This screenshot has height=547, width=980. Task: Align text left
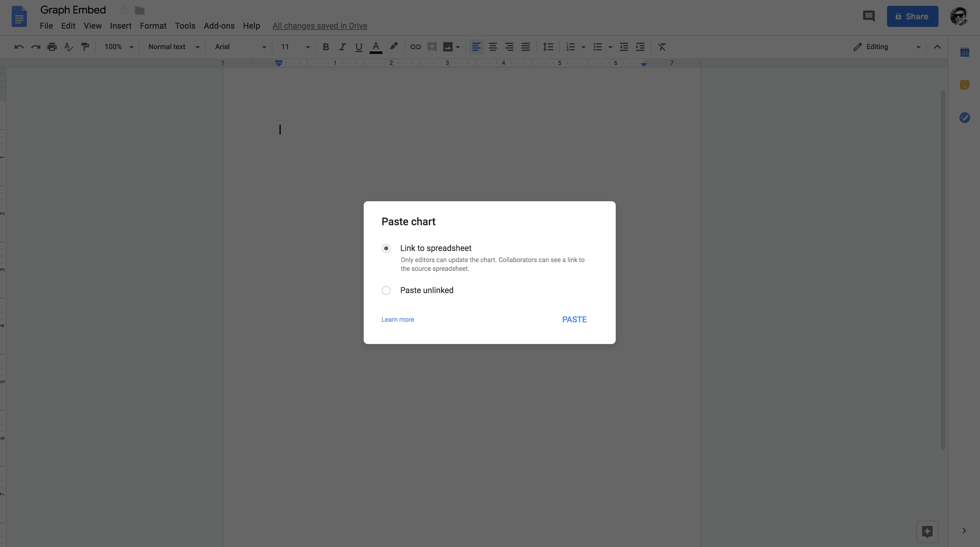(476, 47)
